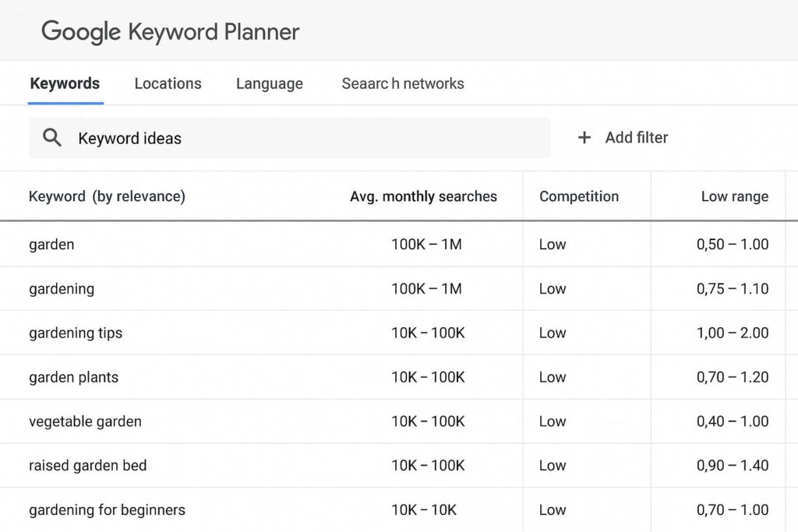Click the Add filter button
This screenshot has height=532, width=798.
(635, 138)
